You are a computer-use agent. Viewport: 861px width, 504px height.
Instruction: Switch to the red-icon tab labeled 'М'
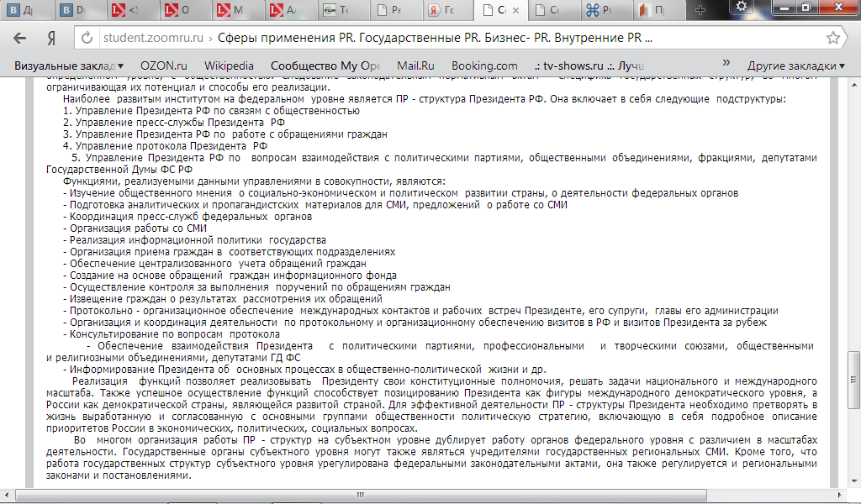tap(235, 10)
